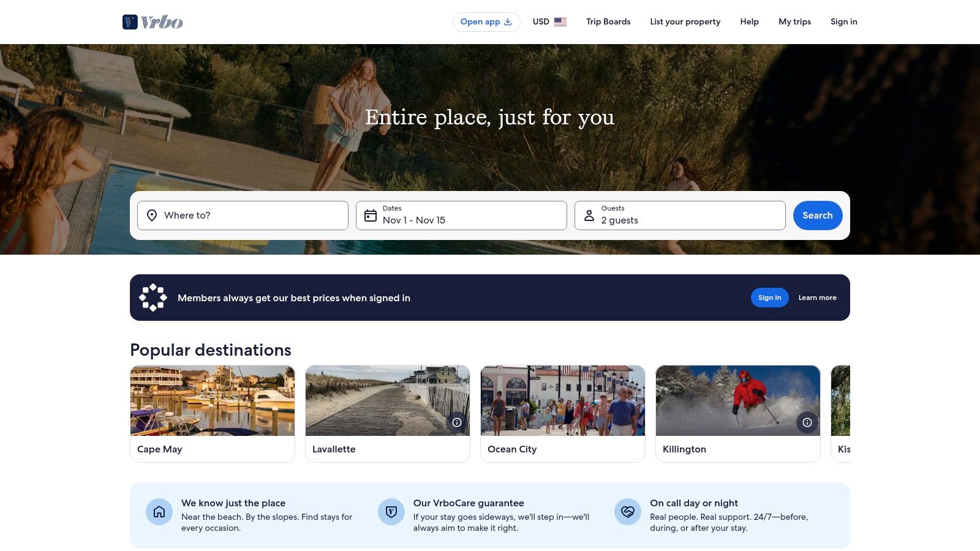Image resolution: width=980 pixels, height=551 pixels.
Task: Click the US flag currency icon
Action: pyautogui.click(x=560, y=22)
